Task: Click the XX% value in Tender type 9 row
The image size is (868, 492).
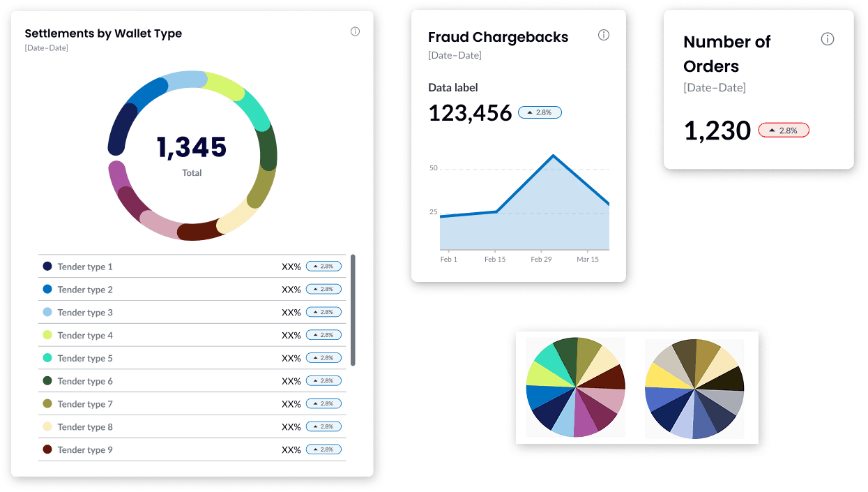Action: click(x=291, y=450)
